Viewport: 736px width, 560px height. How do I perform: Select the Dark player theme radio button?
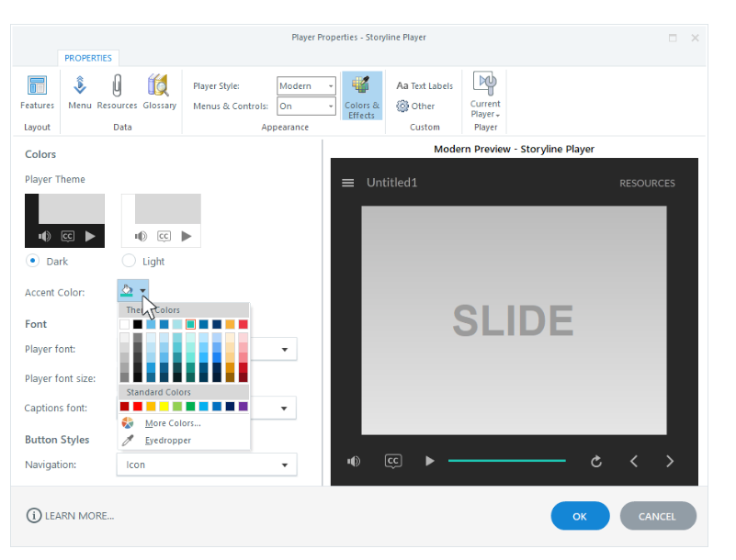coord(33,261)
